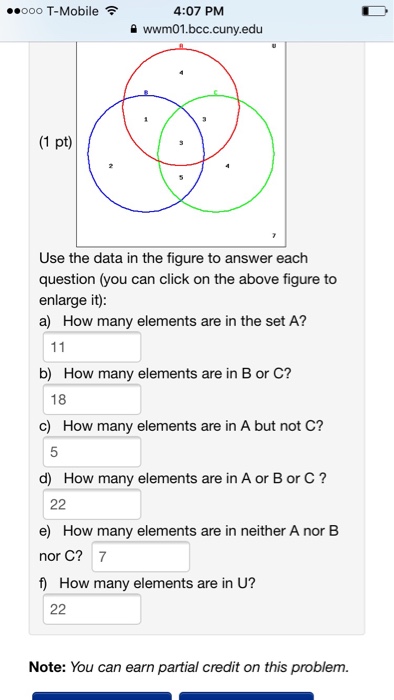Tap the wwm01.bcc.cuny.edu address bar
The image size is (394, 700).
[x=197, y=29]
